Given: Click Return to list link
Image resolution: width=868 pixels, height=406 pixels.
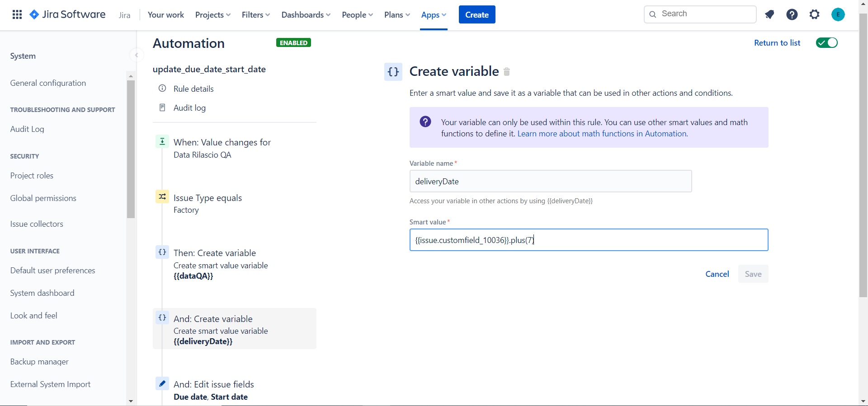Looking at the screenshot, I should [x=777, y=43].
